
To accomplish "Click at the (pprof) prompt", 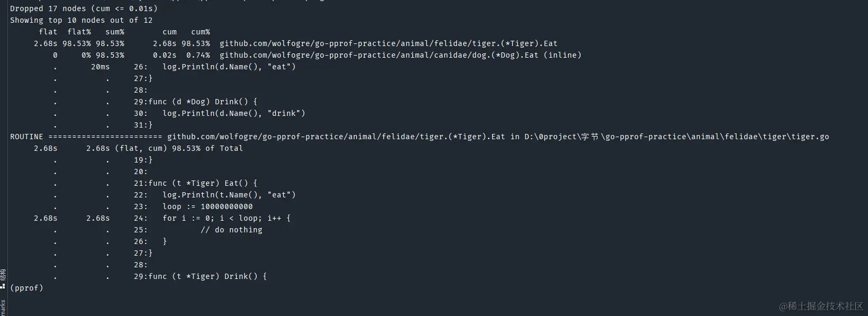I will coord(26,288).
